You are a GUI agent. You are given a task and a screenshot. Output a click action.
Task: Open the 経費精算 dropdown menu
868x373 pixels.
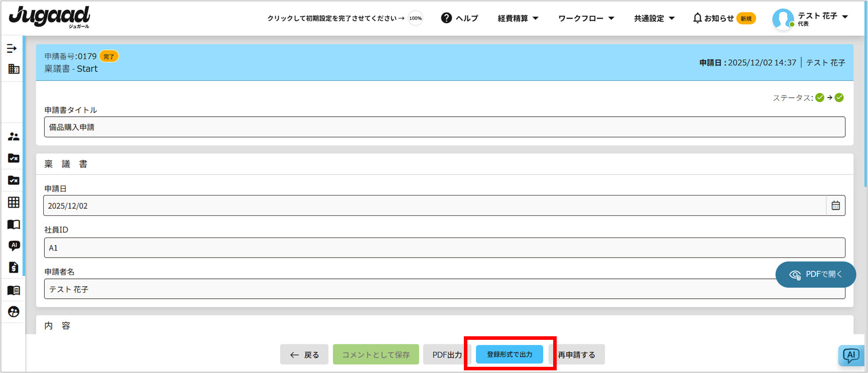point(518,18)
